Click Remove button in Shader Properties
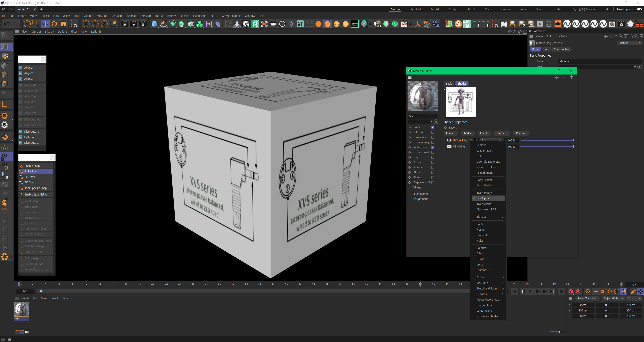This screenshot has width=644, height=342. (521, 133)
